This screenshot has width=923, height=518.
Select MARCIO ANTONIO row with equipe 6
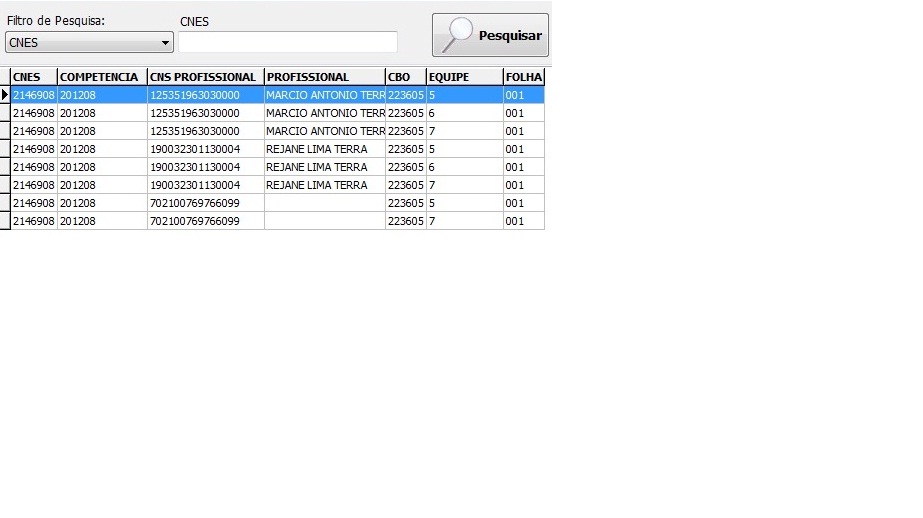tap(324, 113)
